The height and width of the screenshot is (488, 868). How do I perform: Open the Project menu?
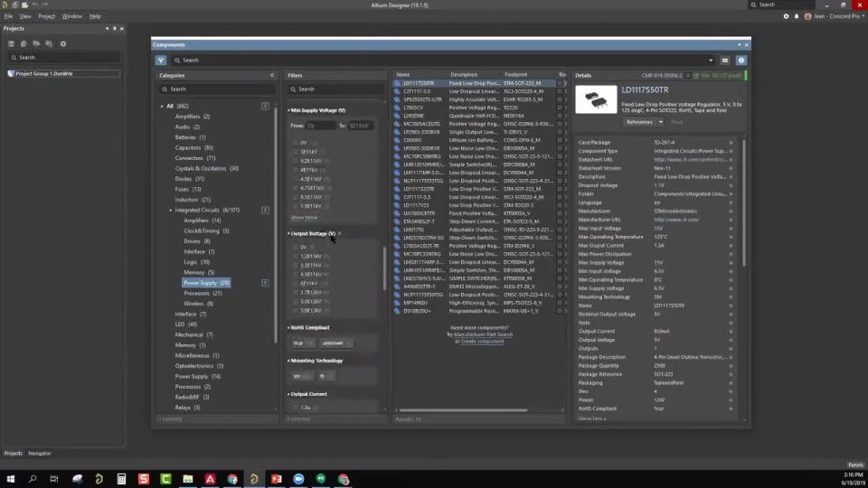46,16
